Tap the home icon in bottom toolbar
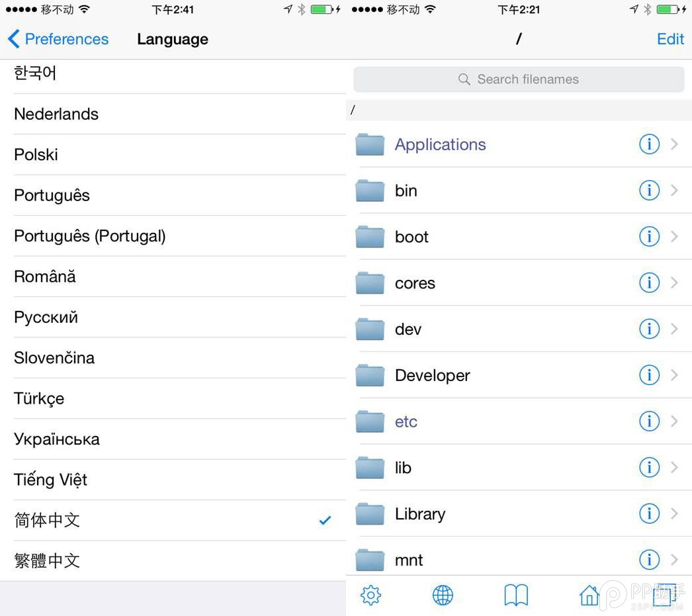 click(x=589, y=595)
